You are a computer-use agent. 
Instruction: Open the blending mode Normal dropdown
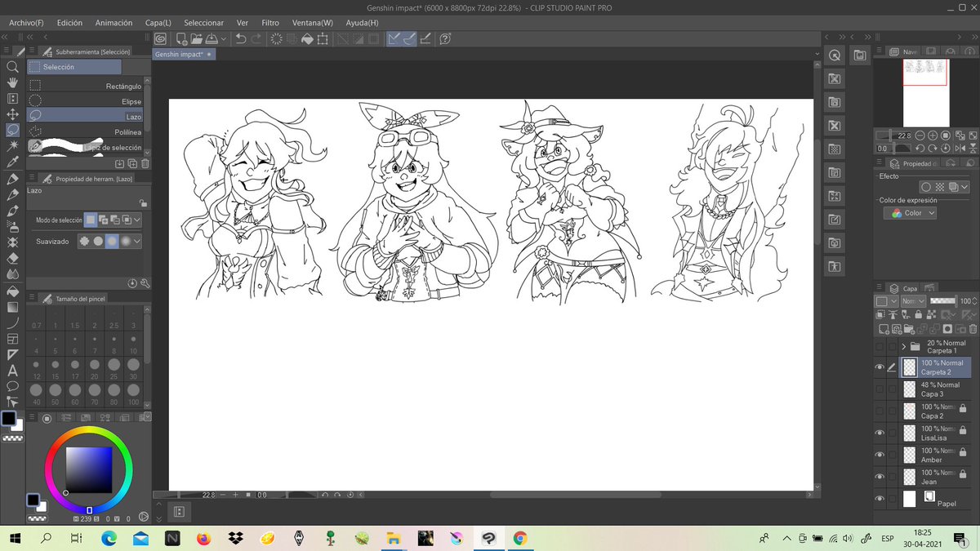(x=914, y=301)
